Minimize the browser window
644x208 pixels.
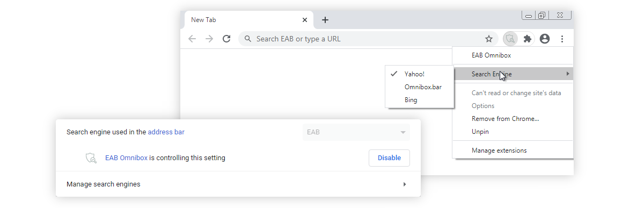pos(529,16)
